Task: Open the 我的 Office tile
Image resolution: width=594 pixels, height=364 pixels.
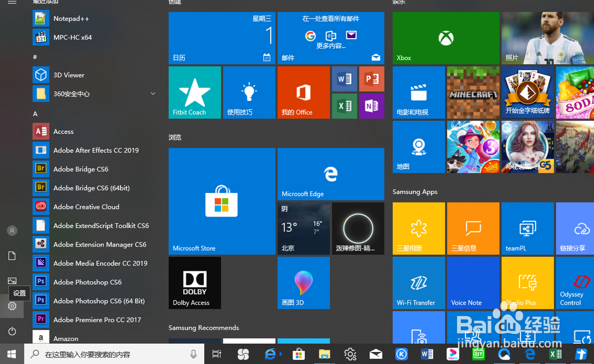Action: pos(303,92)
